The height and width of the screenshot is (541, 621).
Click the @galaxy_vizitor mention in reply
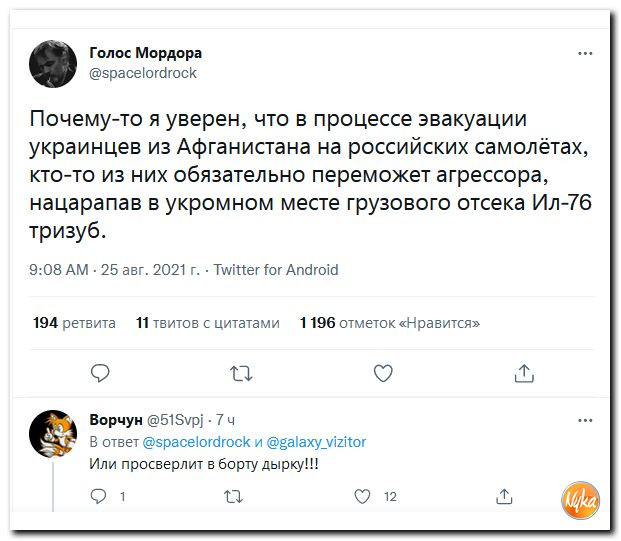(x=317, y=442)
